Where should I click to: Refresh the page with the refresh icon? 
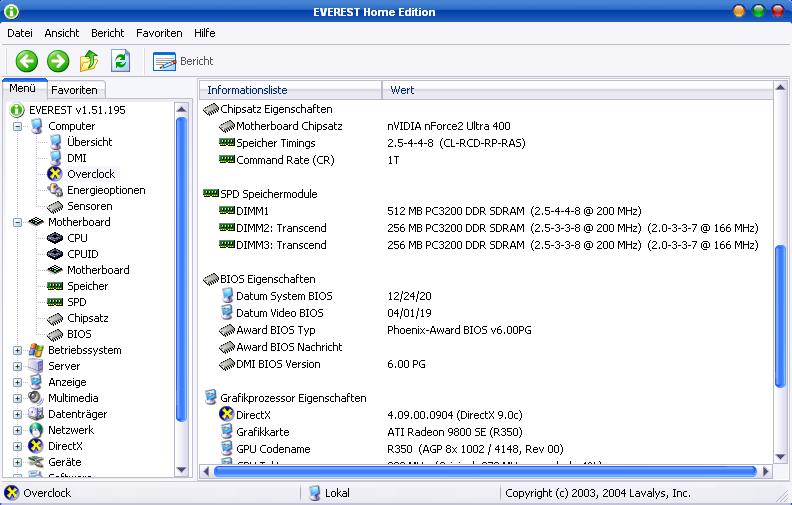pos(120,61)
